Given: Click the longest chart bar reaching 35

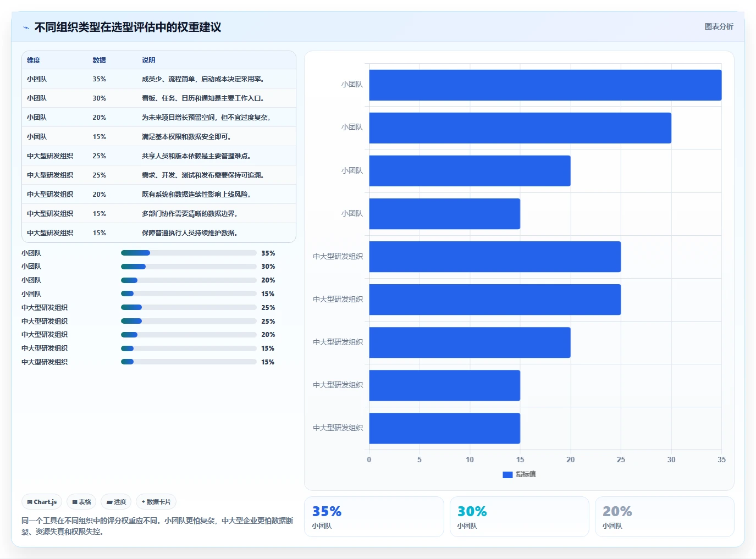Looking at the screenshot, I should (x=545, y=85).
